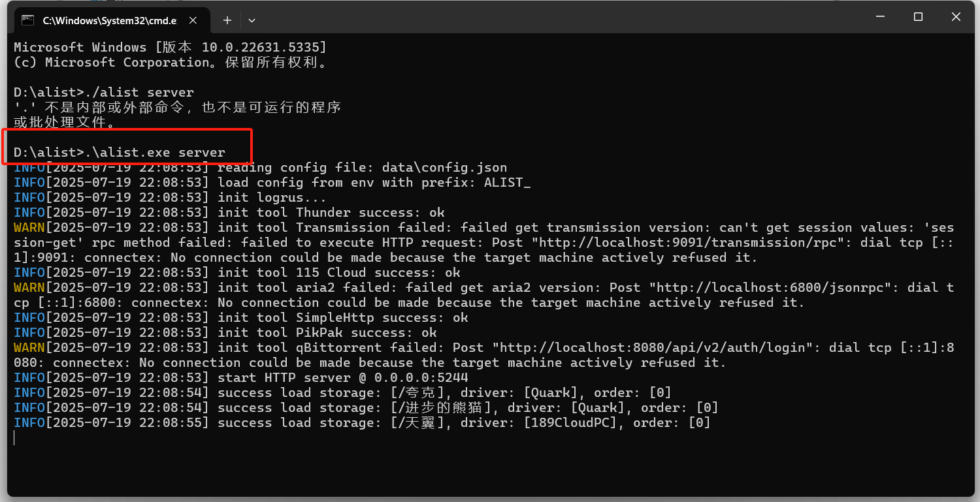This screenshot has height=502, width=980.
Task: Close the terminal window
Action: 956,17
